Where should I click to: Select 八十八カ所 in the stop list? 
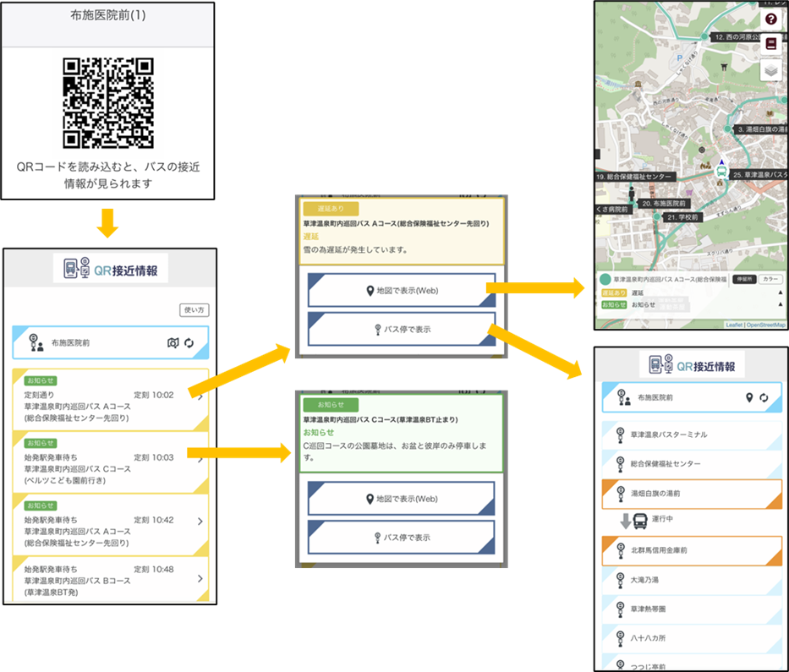[692, 638]
